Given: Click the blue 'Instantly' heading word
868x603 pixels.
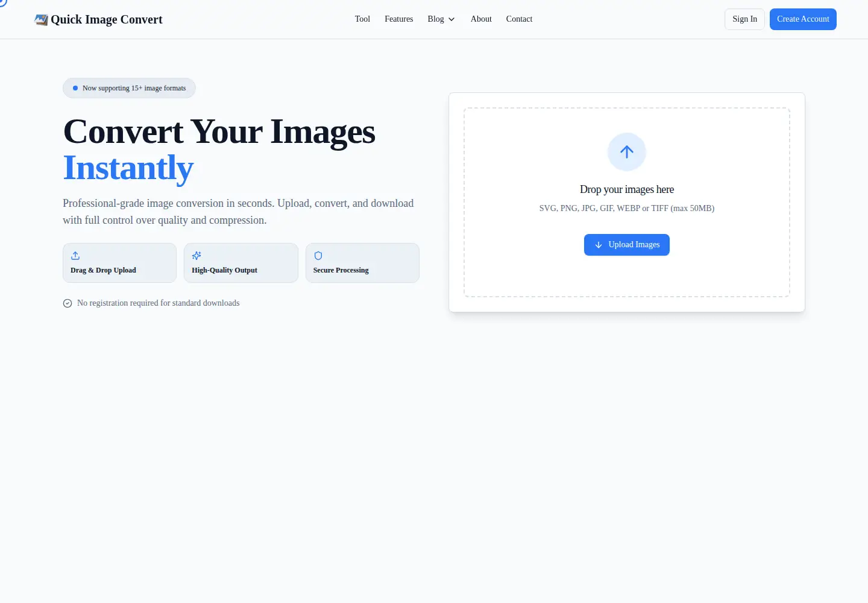Looking at the screenshot, I should click(x=128, y=168).
